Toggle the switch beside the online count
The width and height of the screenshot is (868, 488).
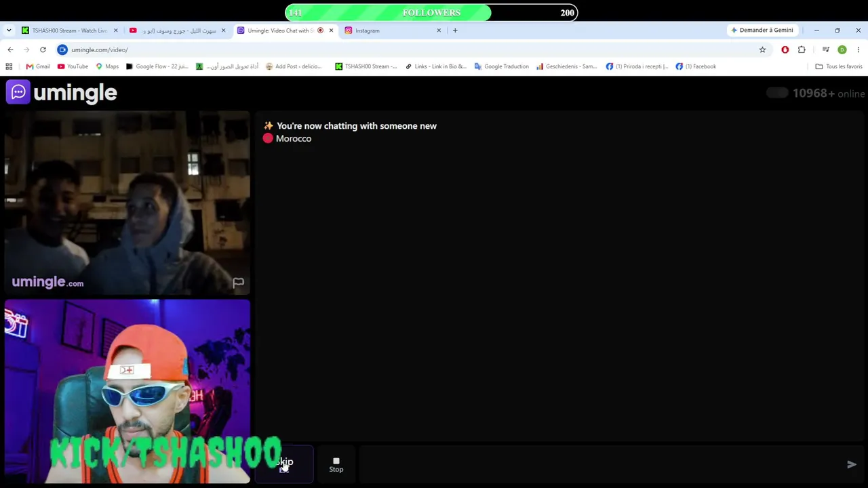pos(777,93)
